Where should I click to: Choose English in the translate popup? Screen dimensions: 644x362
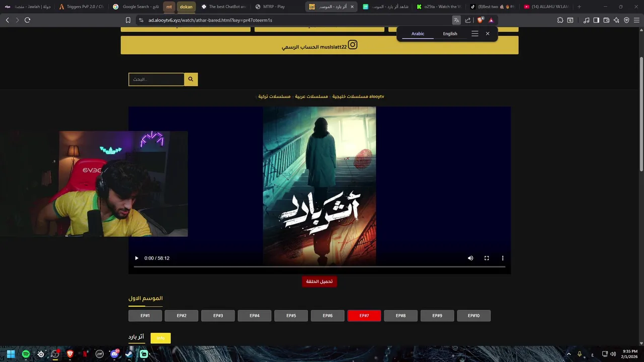point(450,34)
